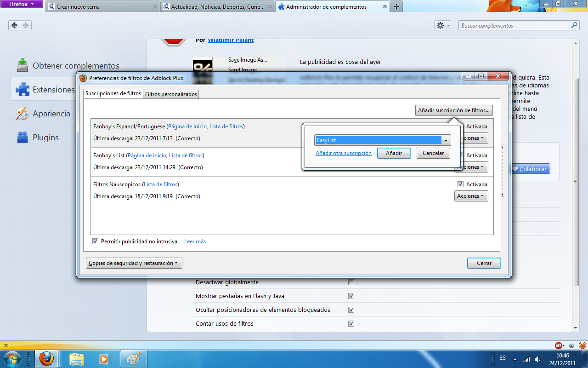
Task: Open Acciones dropdown for Filtros Nauscopicos
Action: tap(471, 196)
